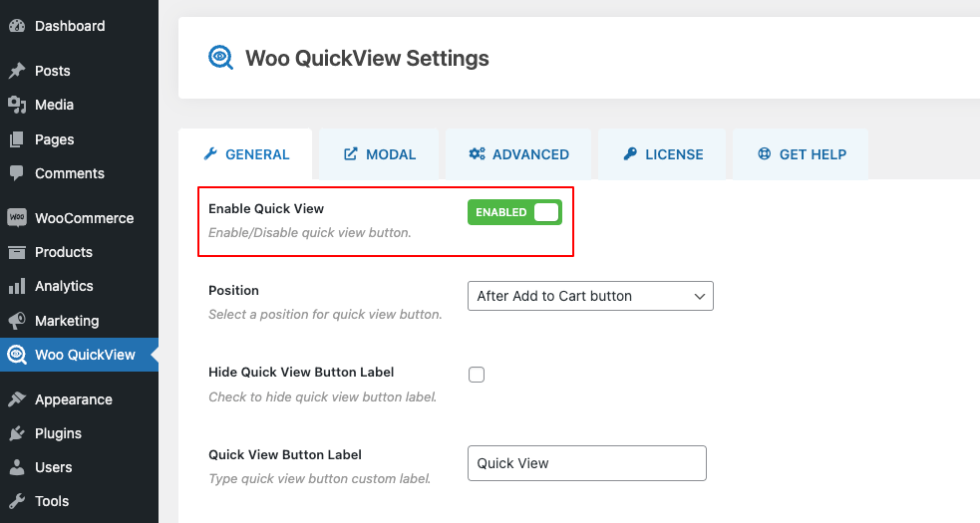Click the Appearance paintbrush icon
The width and height of the screenshot is (980, 523).
16,399
